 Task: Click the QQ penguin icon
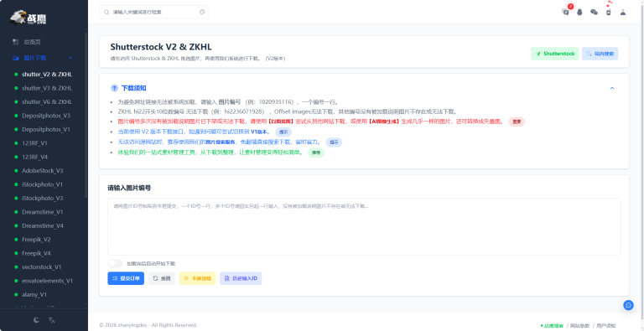point(579,12)
